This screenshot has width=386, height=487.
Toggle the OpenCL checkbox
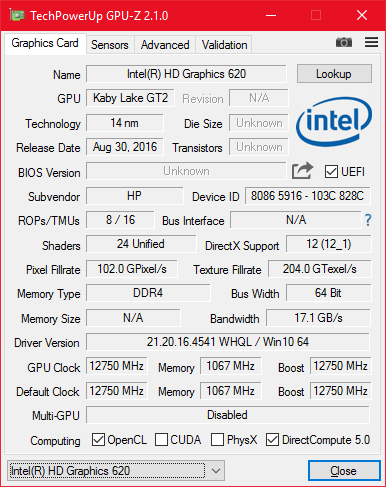pyautogui.click(x=98, y=440)
